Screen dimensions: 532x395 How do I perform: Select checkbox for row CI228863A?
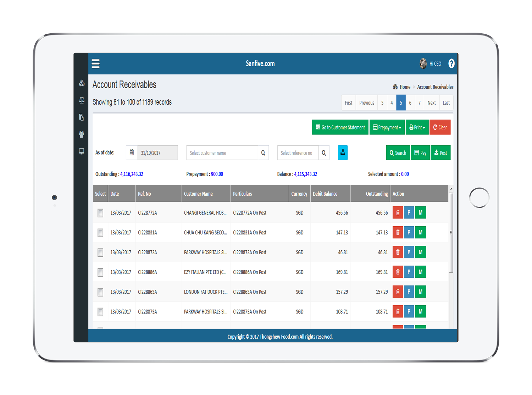pos(100,292)
